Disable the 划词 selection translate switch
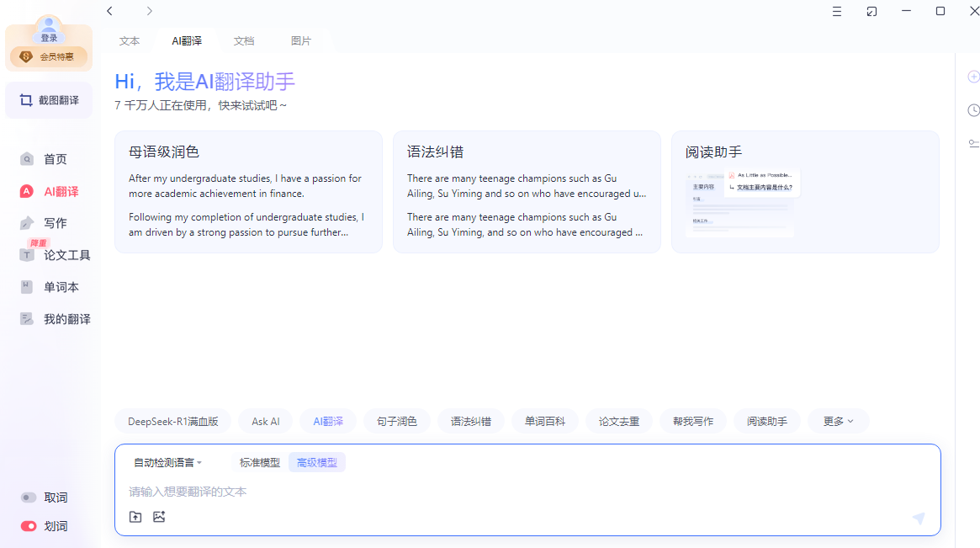This screenshot has width=980, height=548. coord(29,526)
